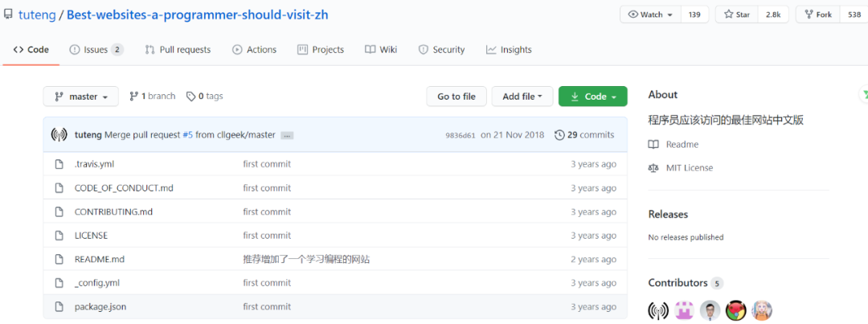Screen dimensions: 868x324
Task: Open tuteng author link in commit bar
Action: 88,135
